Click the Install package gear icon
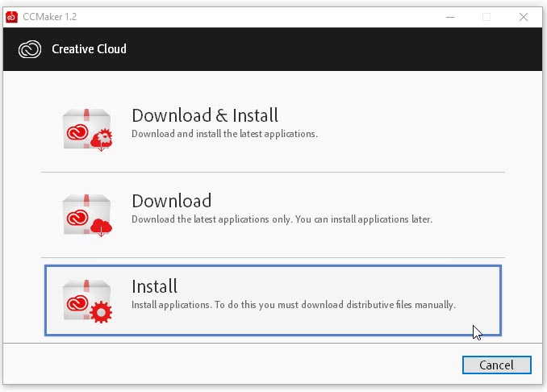 coord(88,301)
